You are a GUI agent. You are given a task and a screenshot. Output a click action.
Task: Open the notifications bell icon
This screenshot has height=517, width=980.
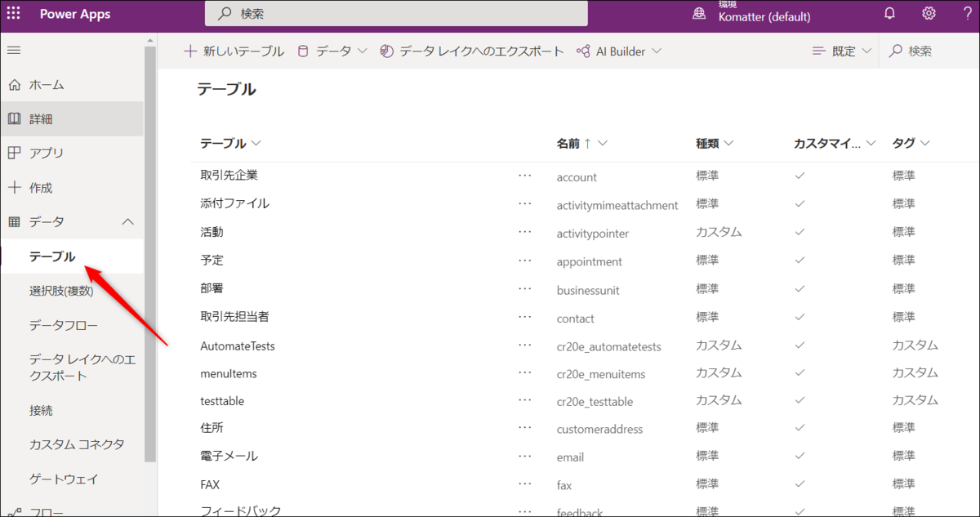coord(889,13)
